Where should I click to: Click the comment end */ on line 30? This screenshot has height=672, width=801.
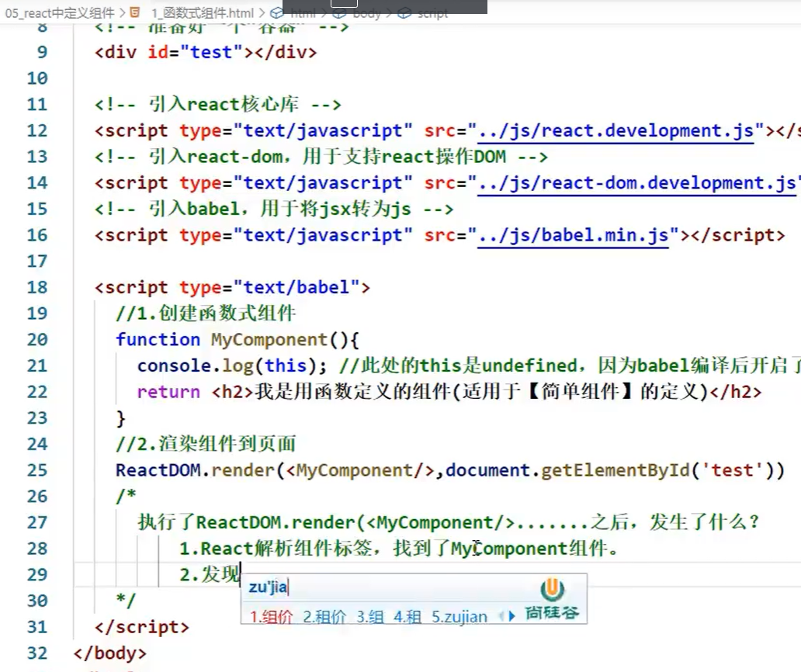point(127,600)
